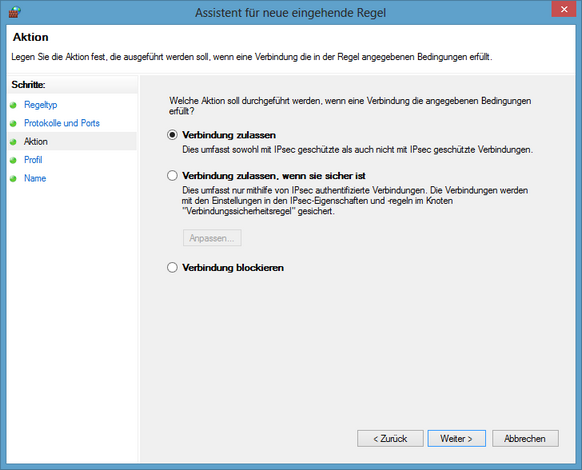Screen dimensions: 582x470
Task: Select the 'Verbindung zulassen' radio option
Action: (x=172, y=135)
